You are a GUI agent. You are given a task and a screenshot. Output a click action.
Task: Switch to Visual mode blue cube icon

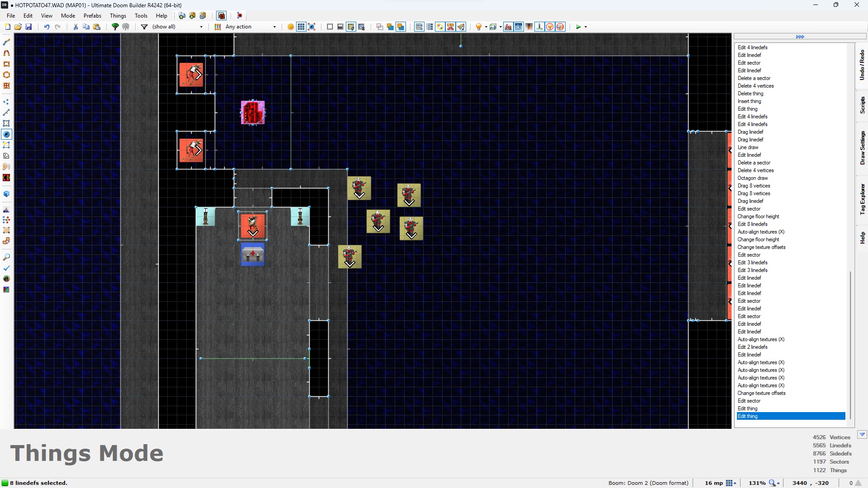click(x=6, y=194)
